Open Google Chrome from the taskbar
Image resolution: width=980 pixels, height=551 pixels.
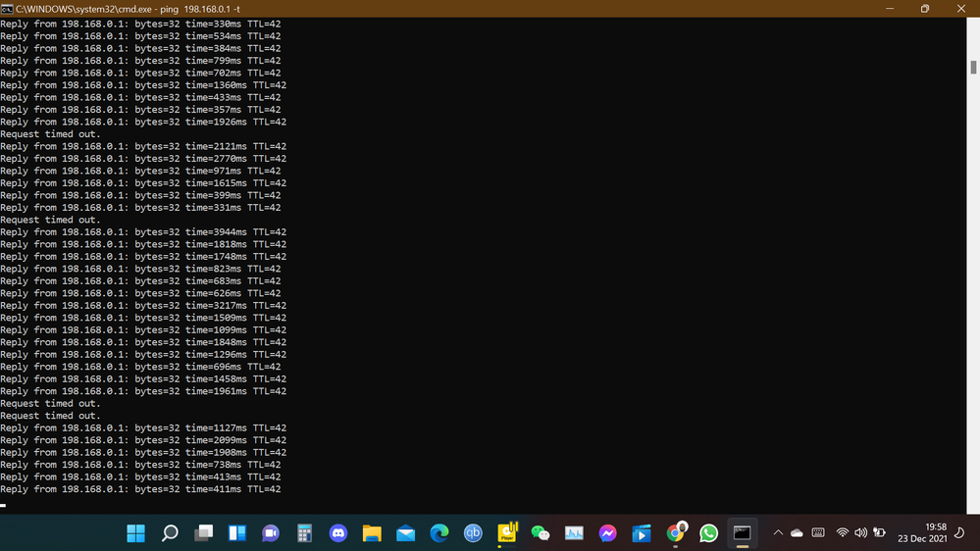[675, 533]
